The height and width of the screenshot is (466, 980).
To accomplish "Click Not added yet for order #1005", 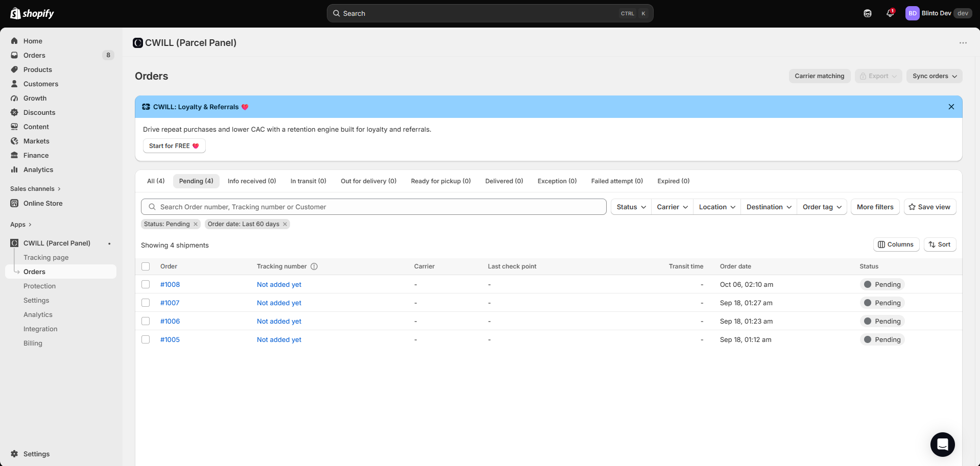I will [x=279, y=339].
